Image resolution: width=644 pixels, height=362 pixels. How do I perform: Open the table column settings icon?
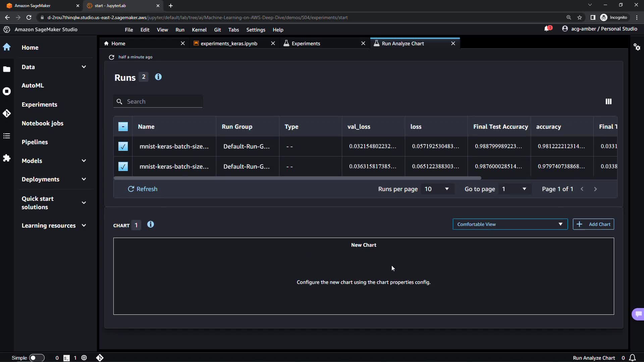[608, 102]
